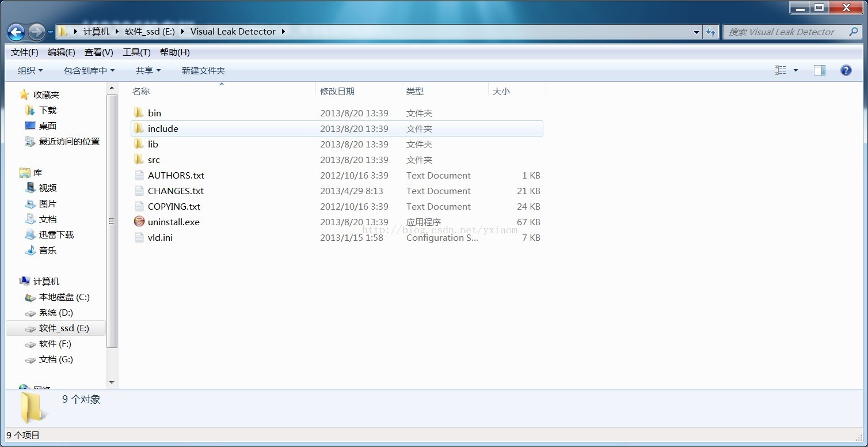Click the 视频 library icon
Viewport: 868px width, 447px height.
[x=30, y=188]
